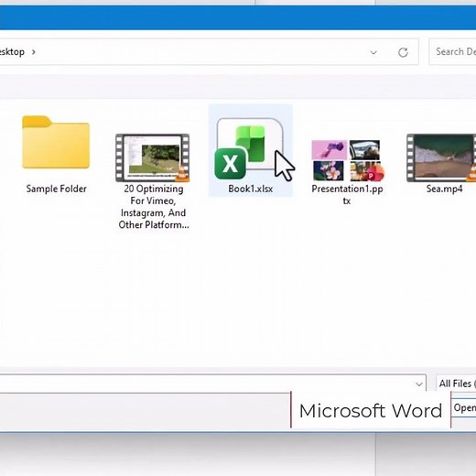Click the Desktop breadcrumb in address bar

click(12, 52)
